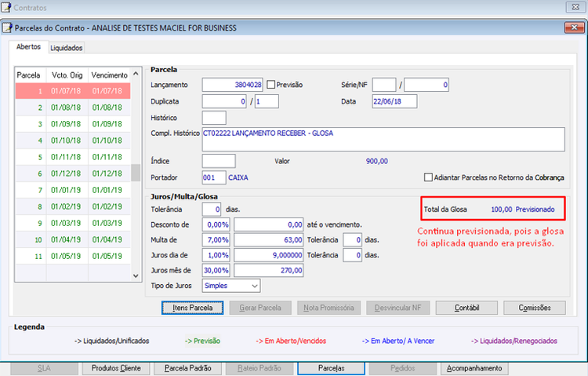Open the Acompanhamento bottom tab
This screenshot has height=376, width=588.
[474, 368]
